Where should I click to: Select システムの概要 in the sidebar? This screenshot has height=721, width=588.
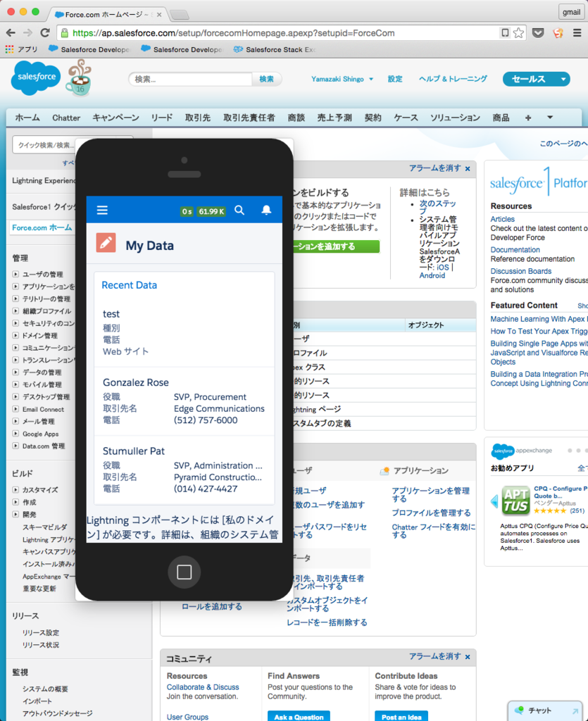click(45, 689)
